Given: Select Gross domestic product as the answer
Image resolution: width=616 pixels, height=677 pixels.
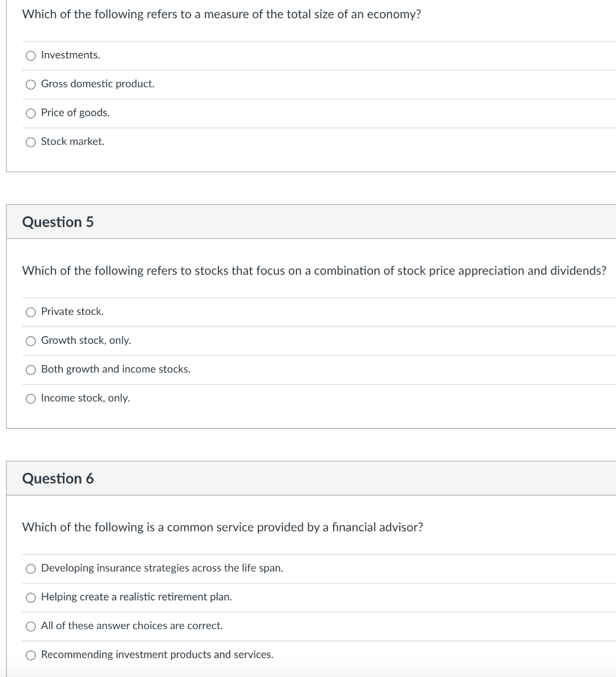Looking at the screenshot, I should 30,84.
